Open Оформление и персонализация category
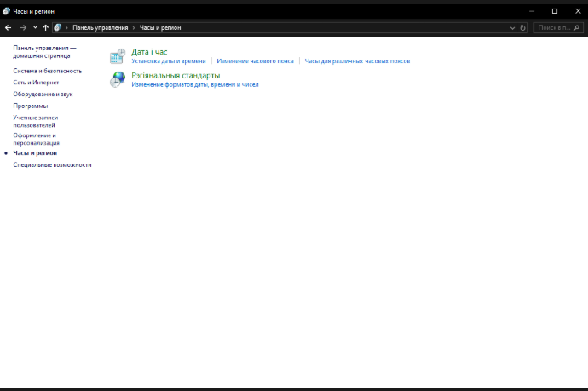Viewport: 588px width, 391px height. click(x=36, y=139)
